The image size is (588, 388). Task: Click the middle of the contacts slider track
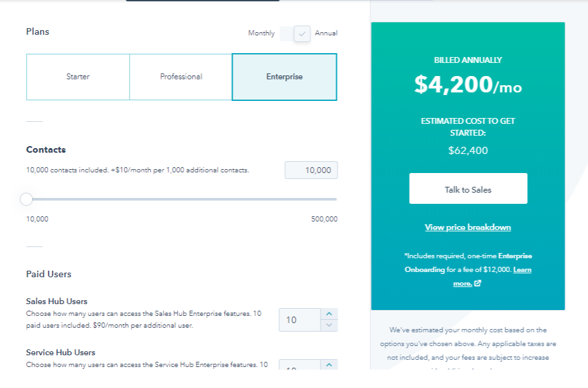tap(182, 199)
